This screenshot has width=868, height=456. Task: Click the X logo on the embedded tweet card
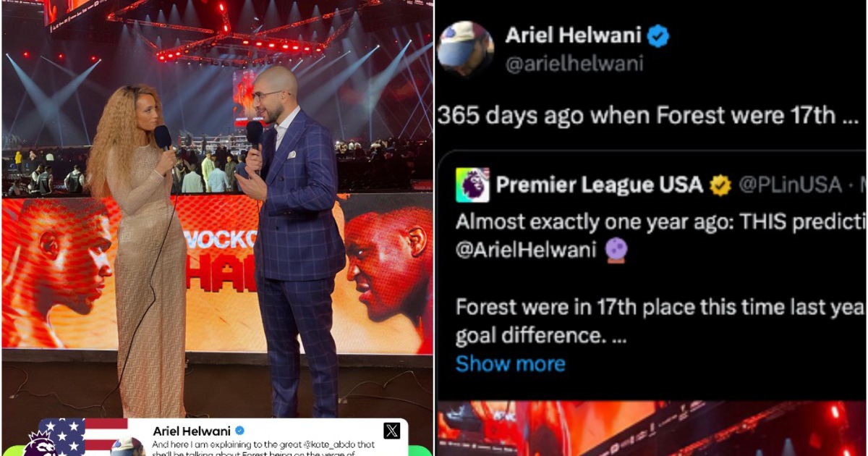pyautogui.click(x=391, y=431)
